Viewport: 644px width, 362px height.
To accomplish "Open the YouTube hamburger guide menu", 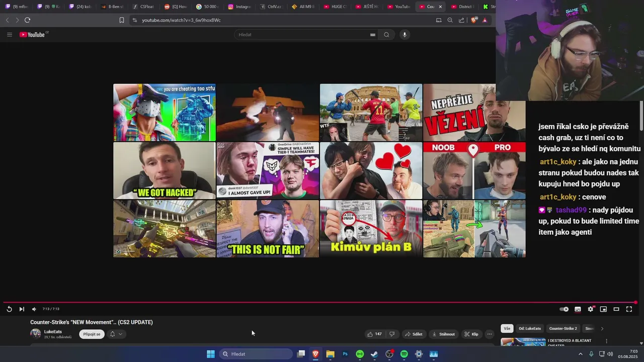I will click(10, 35).
